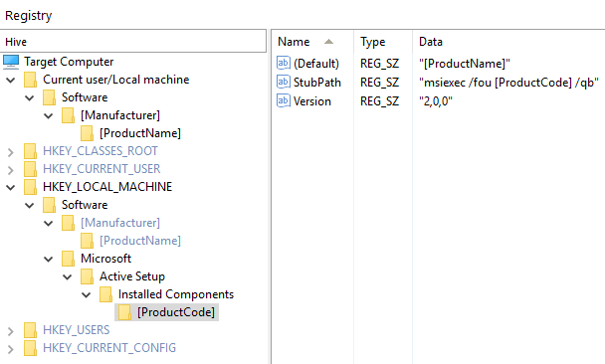Select the Target Computer root node
This screenshot has width=605, height=364.
click(69, 62)
